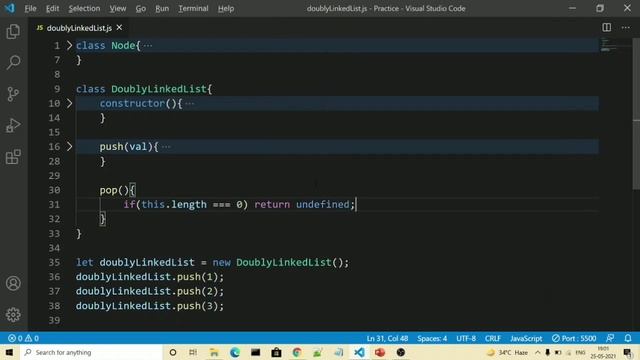640x360 pixels.
Task: Open notifications bell in status bar
Action: tap(628, 338)
